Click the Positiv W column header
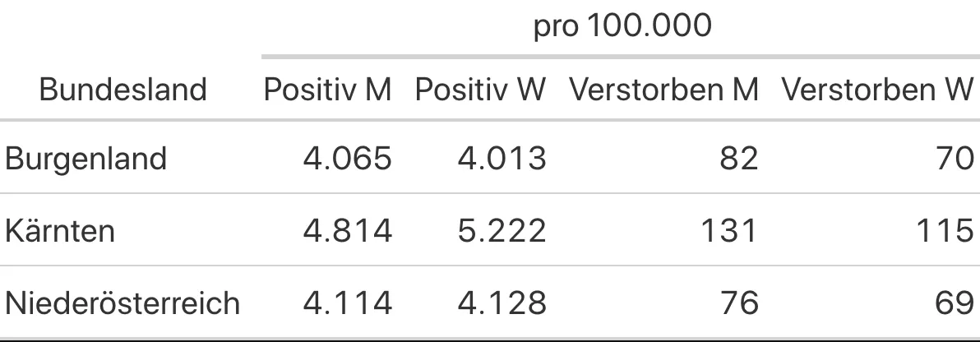 click(480, 90)
